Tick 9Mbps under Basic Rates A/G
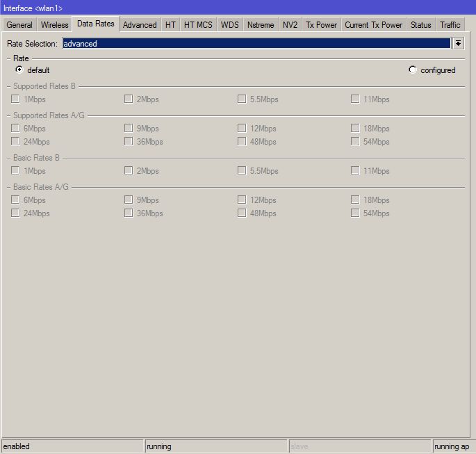The width and height of the screenshot is (476, 454). [x=129, y=200]
